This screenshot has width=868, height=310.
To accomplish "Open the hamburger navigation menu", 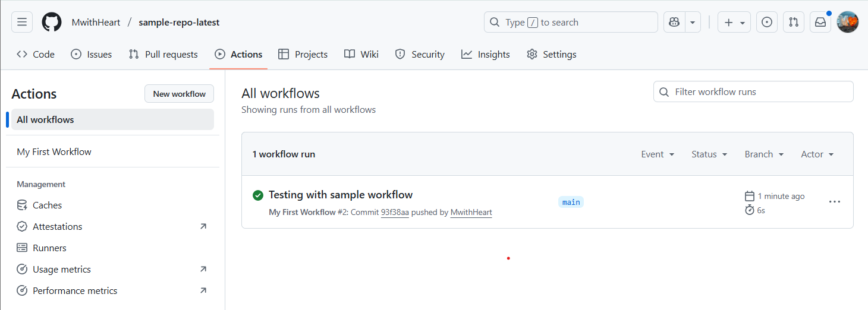I will (x=22, y=23).
